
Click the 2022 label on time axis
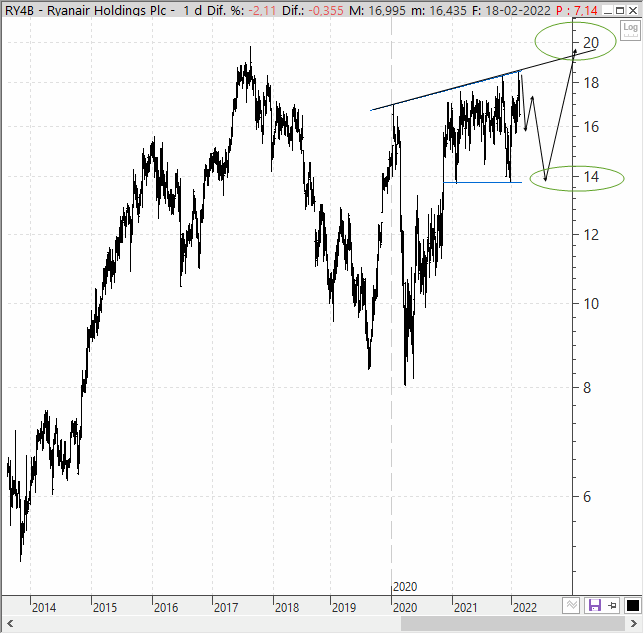click(x=524, y=607)
